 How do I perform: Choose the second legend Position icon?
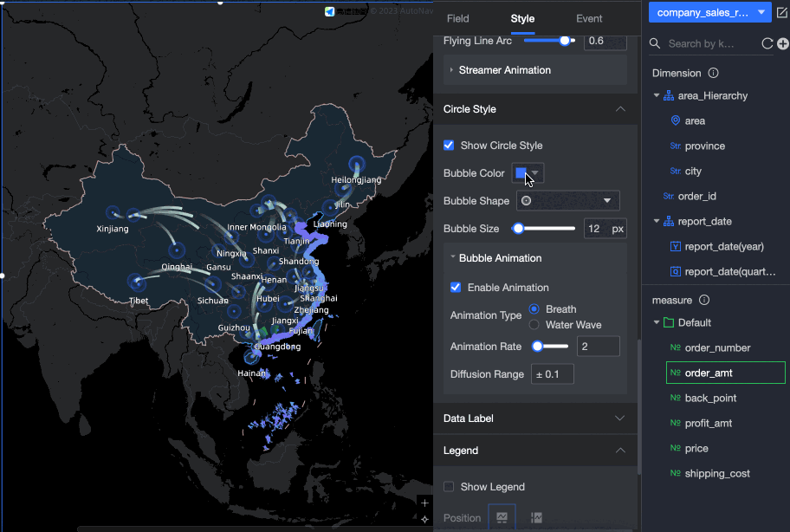536,517
